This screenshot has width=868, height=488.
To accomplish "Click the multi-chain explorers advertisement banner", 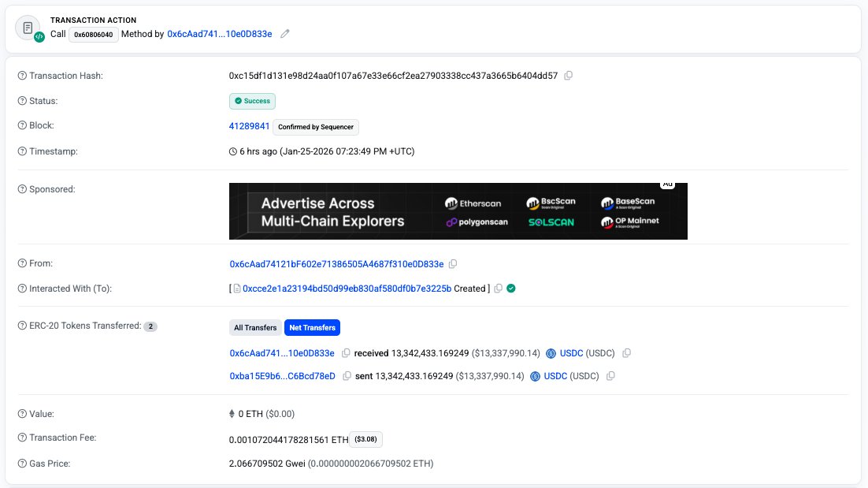I will coord(457,211).
